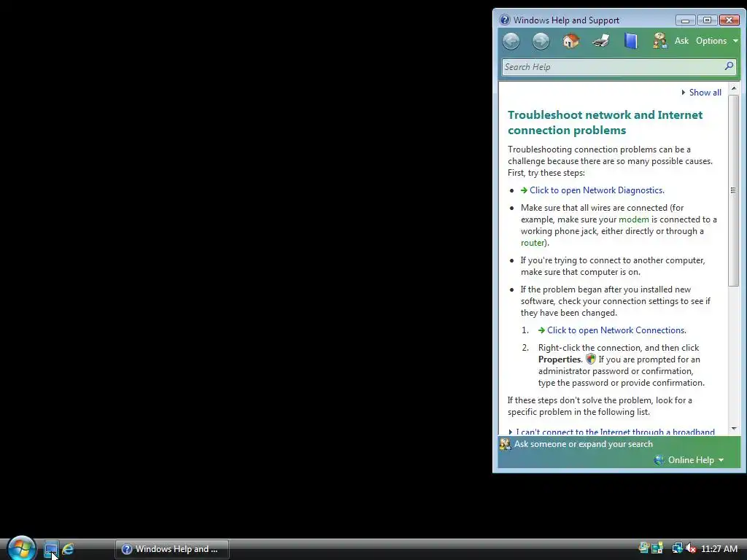
Task: Open the Options dropdown menu
Action: [x=716, y=41]
